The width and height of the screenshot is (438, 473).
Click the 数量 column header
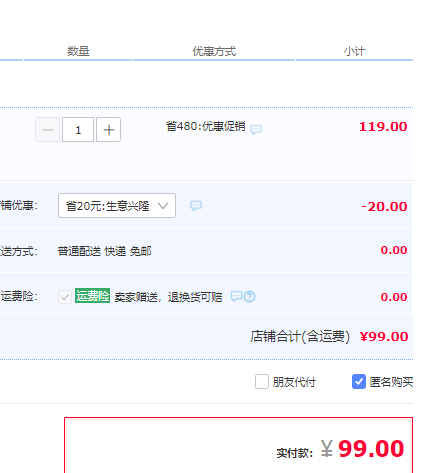pyautogui.click(x=78, y=51)
